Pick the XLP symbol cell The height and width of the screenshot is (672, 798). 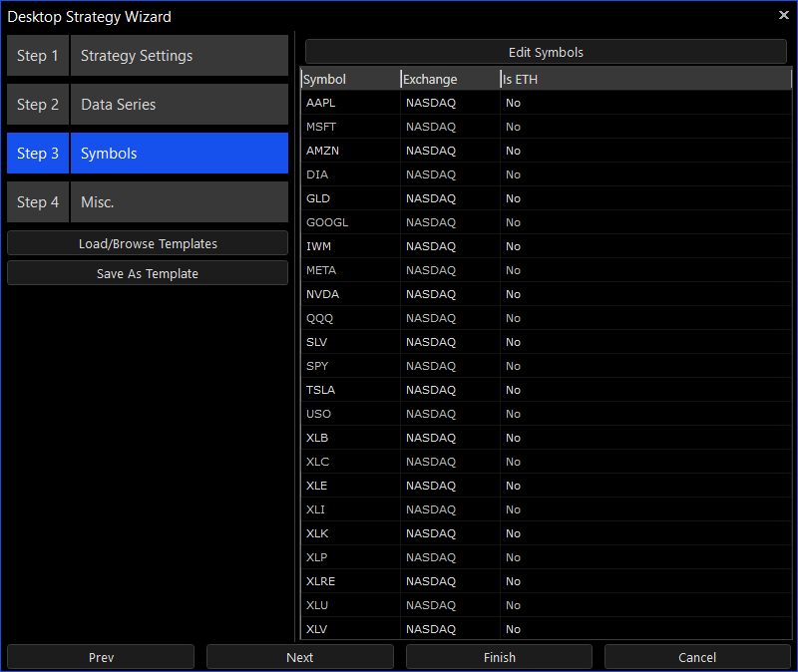351,557
